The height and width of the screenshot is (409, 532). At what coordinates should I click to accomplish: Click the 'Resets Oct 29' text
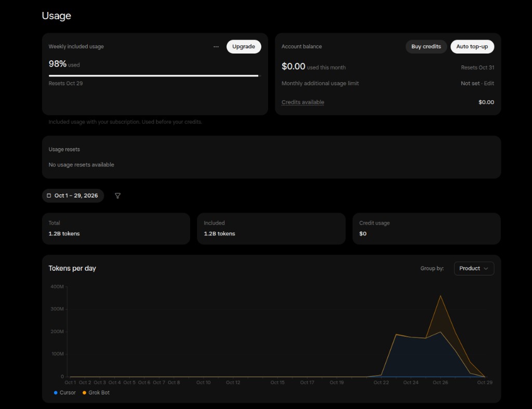click(65, 83)
